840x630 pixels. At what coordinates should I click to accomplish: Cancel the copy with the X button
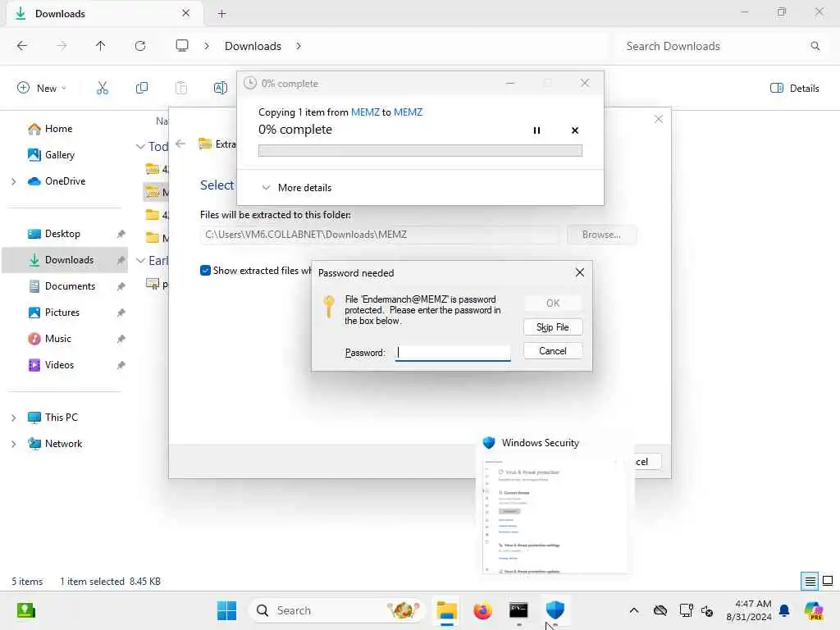click(575, 130)
